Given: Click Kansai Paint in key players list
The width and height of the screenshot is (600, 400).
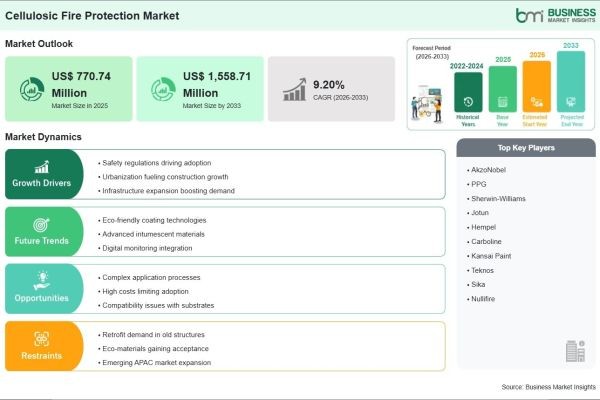Looking at the screenshot, I should (x=491, y=256).
